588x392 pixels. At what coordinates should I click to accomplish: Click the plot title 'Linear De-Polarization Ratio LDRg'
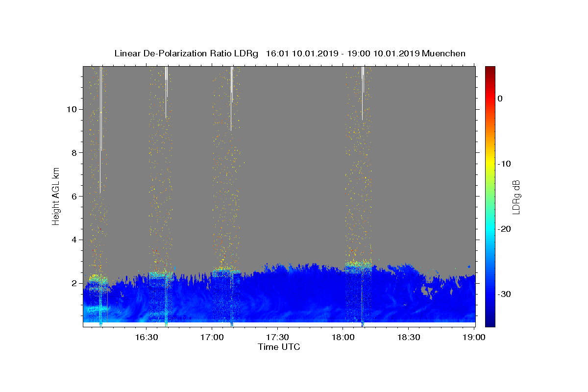coord(186,53)
